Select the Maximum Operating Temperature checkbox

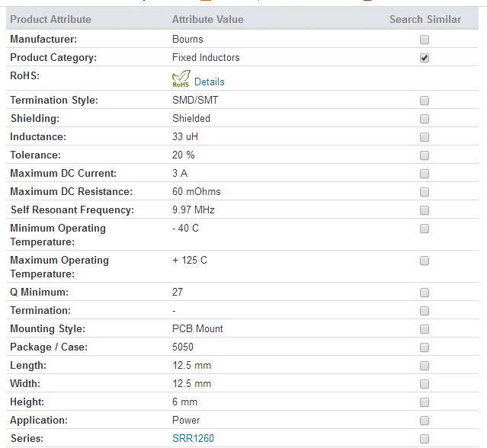(x=425, y=261)
